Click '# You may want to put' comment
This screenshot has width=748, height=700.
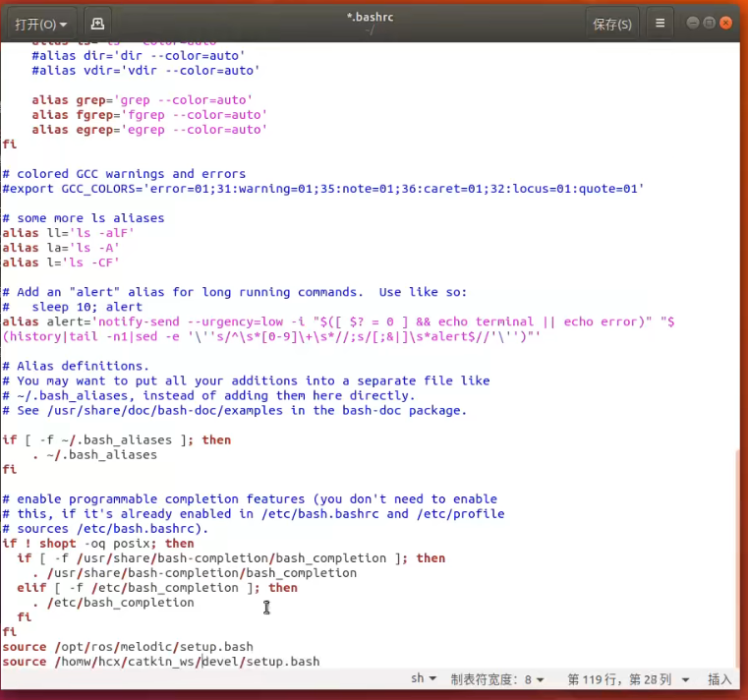click(x=246, y=380)
